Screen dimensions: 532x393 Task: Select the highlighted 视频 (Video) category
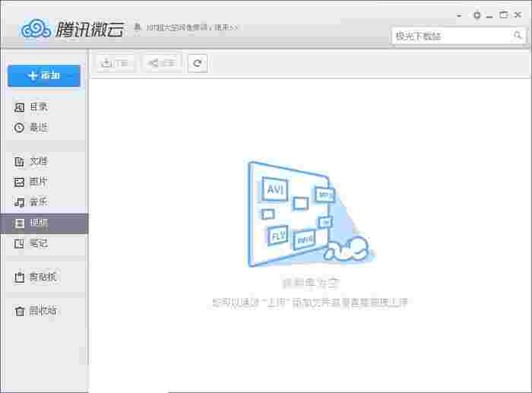tap(44, 223)
